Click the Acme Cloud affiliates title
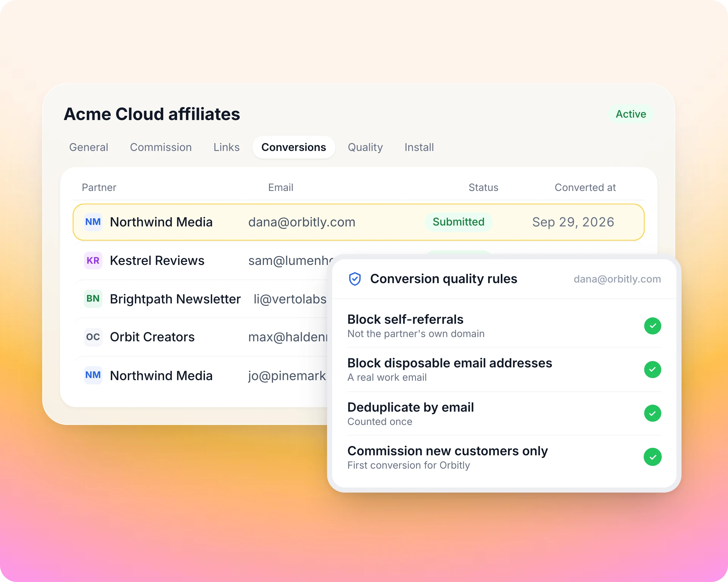Viewport: 728px width, 582px height. tap(152, 114)
